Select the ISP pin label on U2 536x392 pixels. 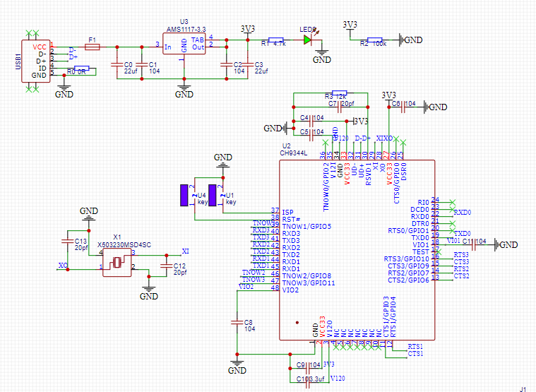click(287, 212)
